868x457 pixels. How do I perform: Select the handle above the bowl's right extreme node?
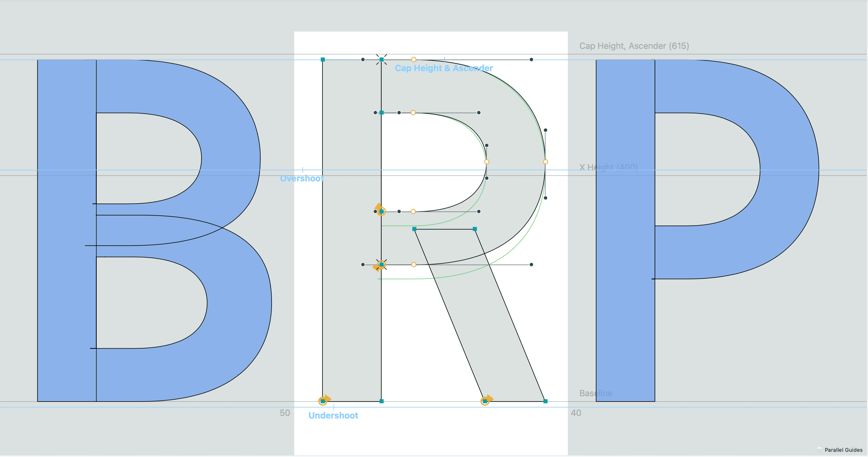click(x=545, y=130)
